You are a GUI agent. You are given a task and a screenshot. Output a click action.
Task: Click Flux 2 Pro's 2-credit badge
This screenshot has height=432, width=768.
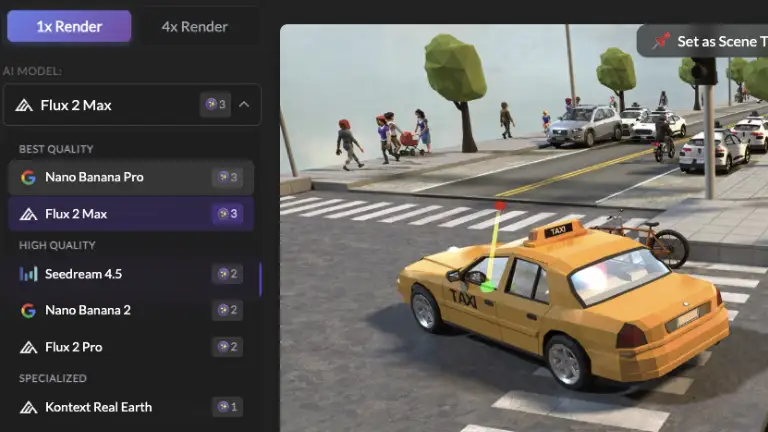[x=227, y=347]
